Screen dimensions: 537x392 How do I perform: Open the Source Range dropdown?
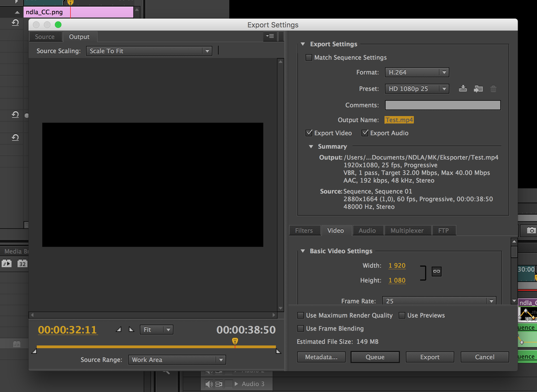(177, 360)
